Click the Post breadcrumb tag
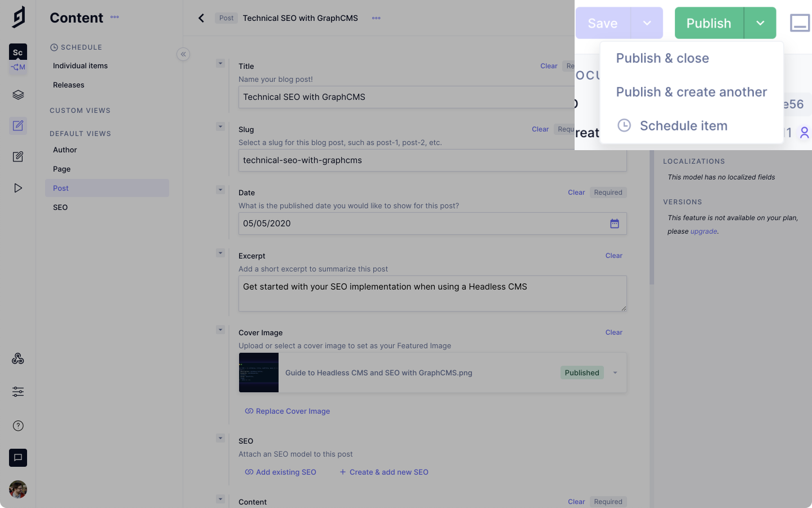812x508 pixels. click(226, 18)
